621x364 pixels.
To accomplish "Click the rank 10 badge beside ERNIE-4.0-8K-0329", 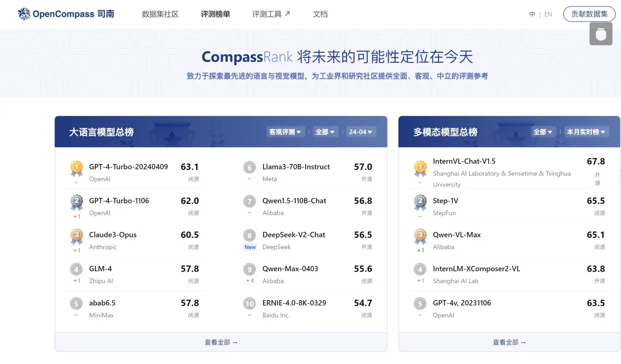I will (x=250, y=304).
